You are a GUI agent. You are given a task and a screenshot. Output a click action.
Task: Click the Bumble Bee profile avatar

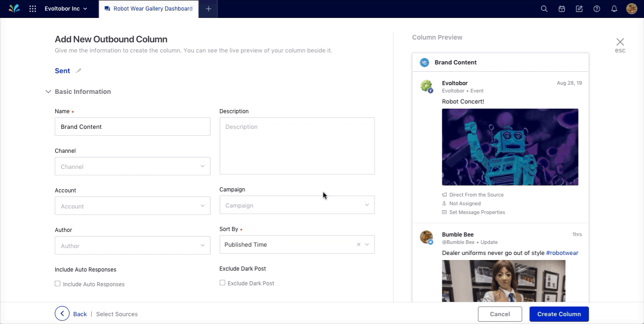(x=426, y=237)
